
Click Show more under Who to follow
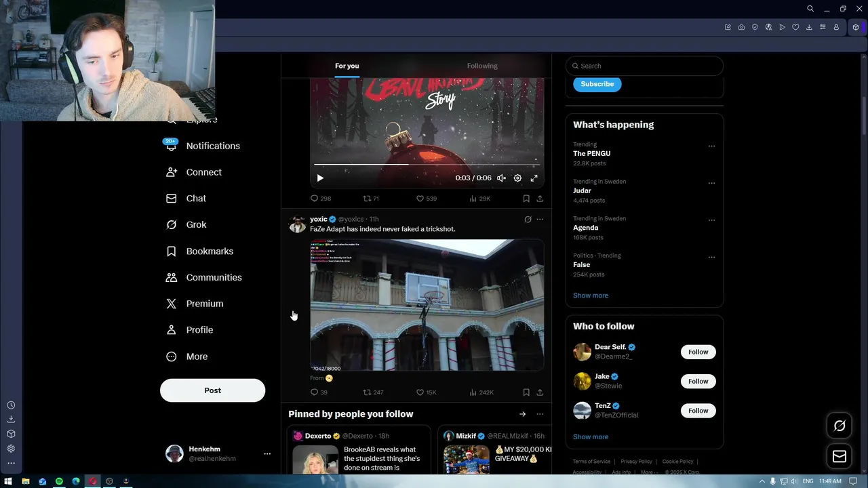[591, 437]
